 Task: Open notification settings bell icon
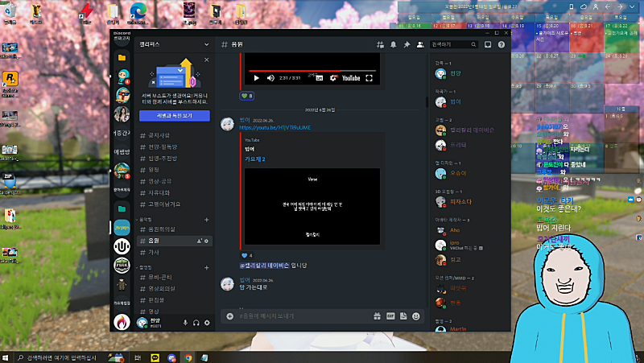[x=393, y=45]
